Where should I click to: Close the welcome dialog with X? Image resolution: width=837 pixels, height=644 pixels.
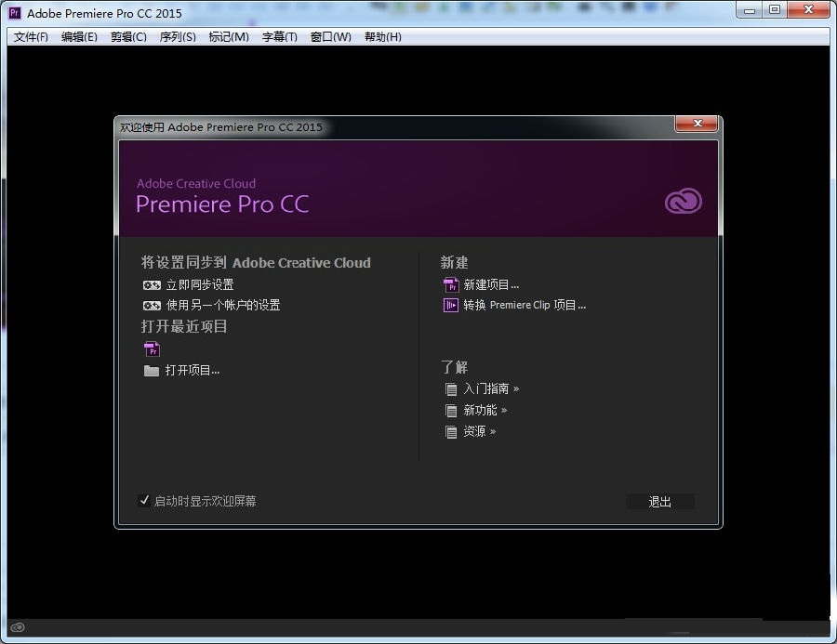pyautogui.click(x=697, y=124)
